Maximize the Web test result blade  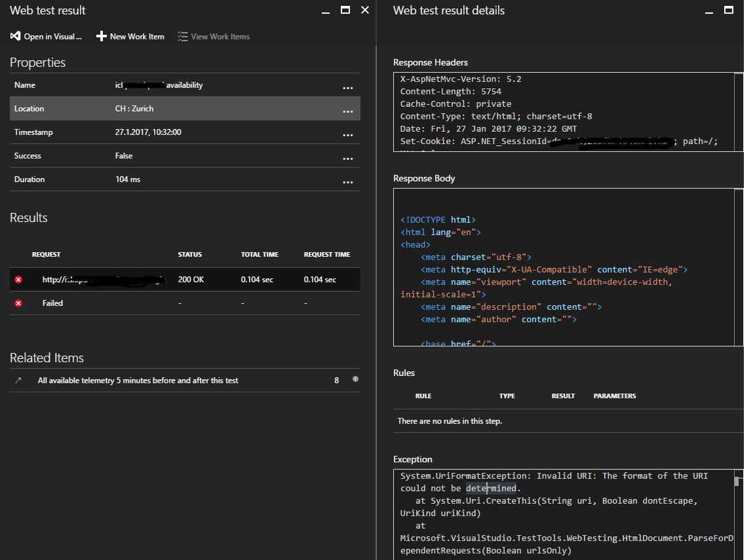coord(345,10)
